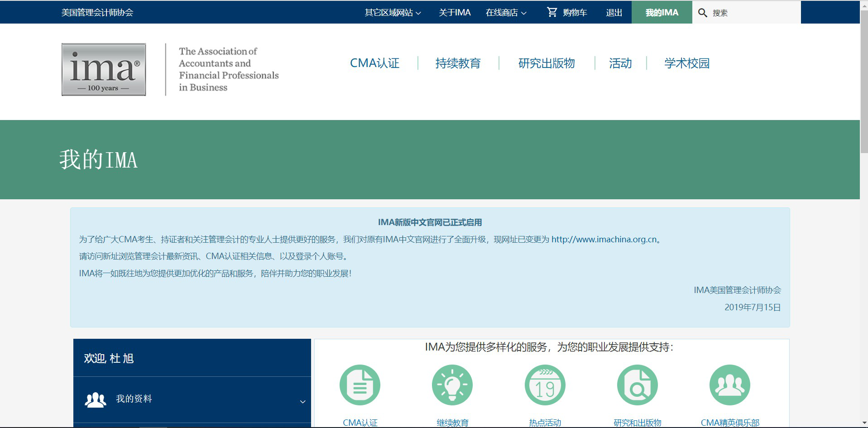Viewport: 868px width, 428px height.
Task: Click the IMA 100 years logo
Action: (x=103, y=70)
